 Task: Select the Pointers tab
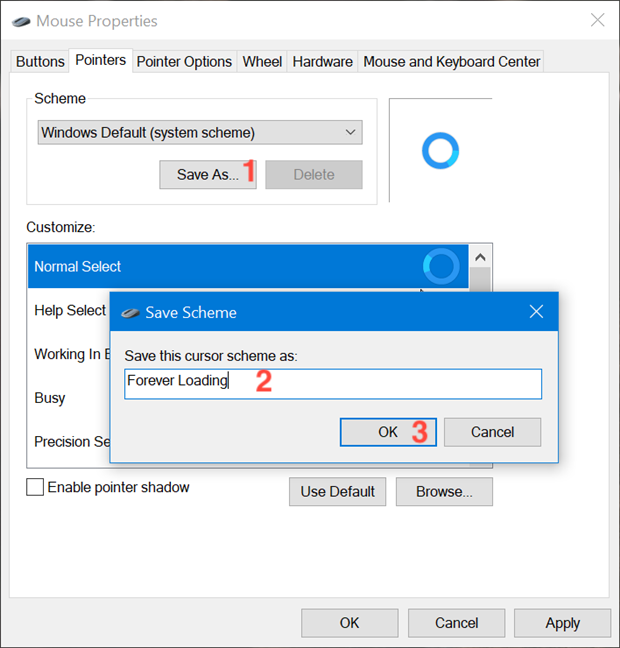[100, 60]
